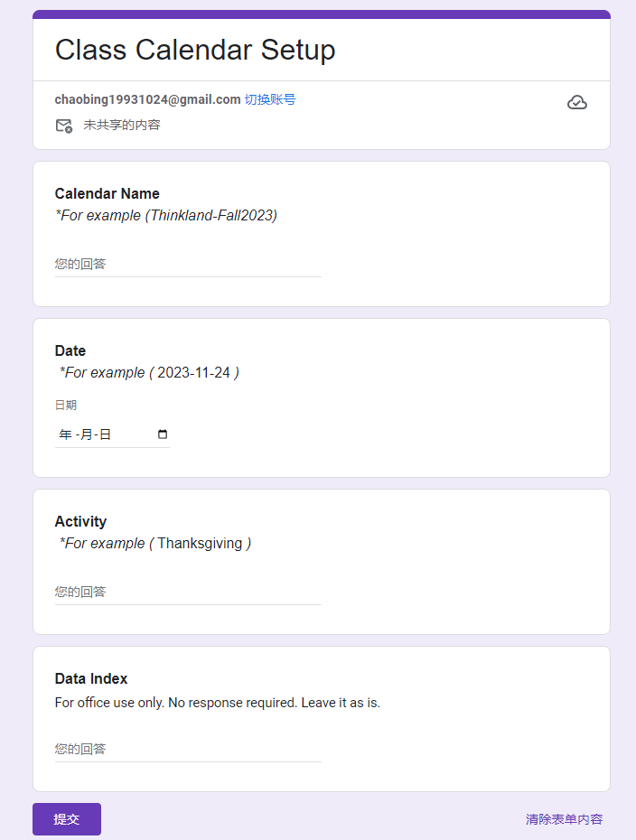Click the Class Calendar Setup form title

(195, 50)
